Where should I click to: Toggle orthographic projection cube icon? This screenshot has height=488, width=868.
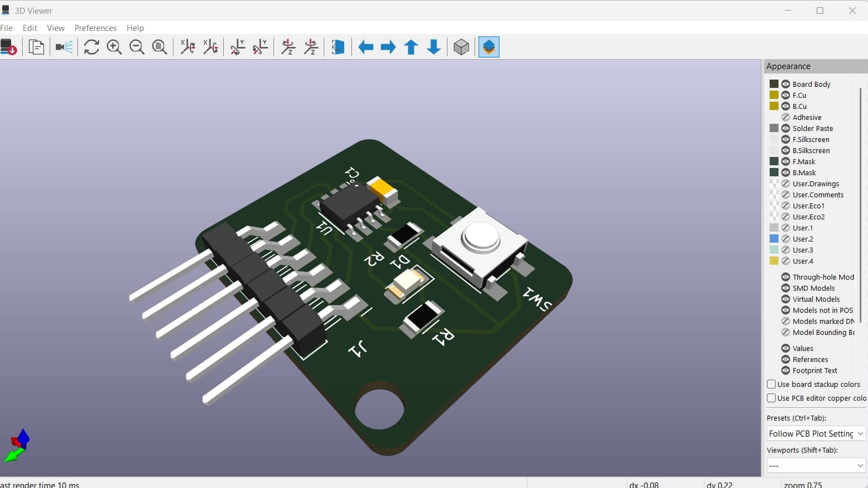coord(461,47)
